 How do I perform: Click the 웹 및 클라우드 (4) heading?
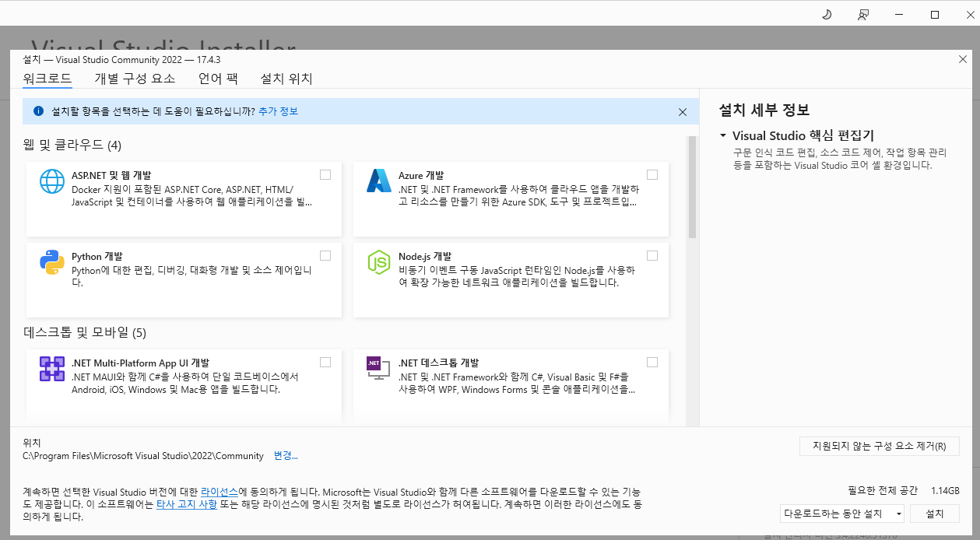[72, 146]
